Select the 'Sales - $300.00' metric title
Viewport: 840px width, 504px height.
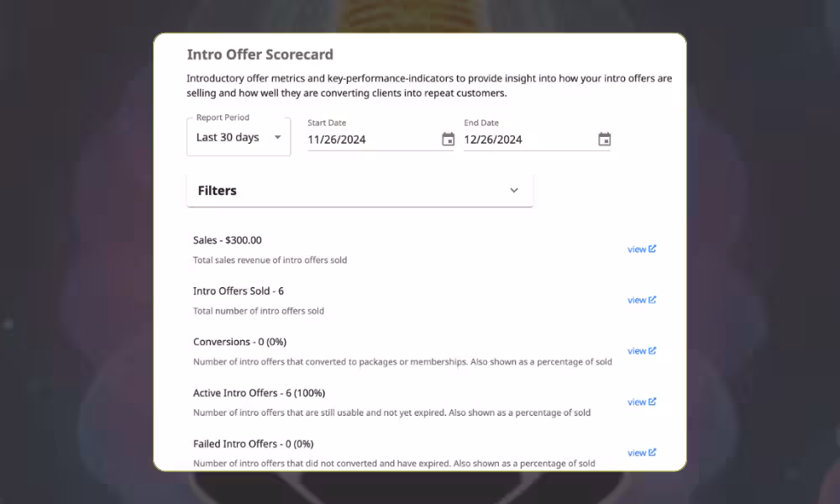point(227,240)
